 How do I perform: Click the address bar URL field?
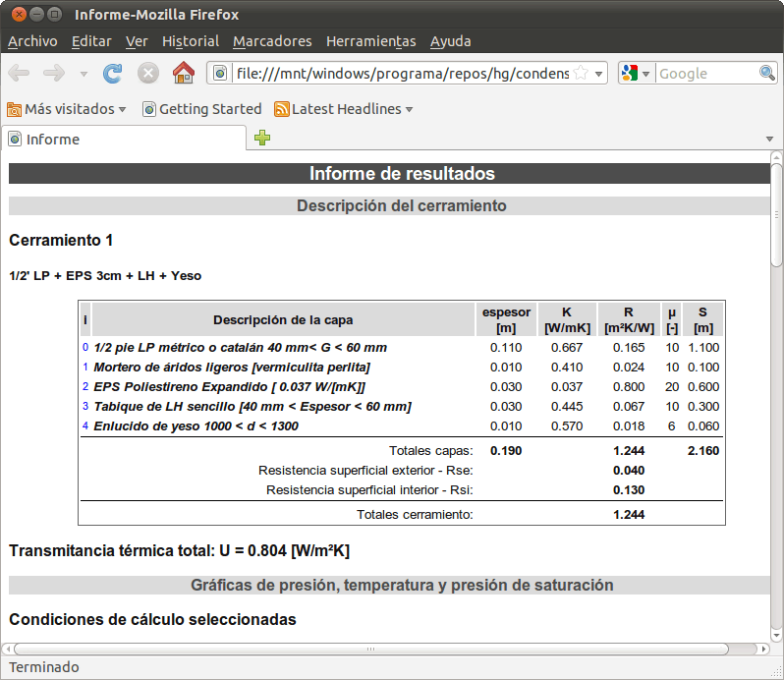(x=403, y=74)
